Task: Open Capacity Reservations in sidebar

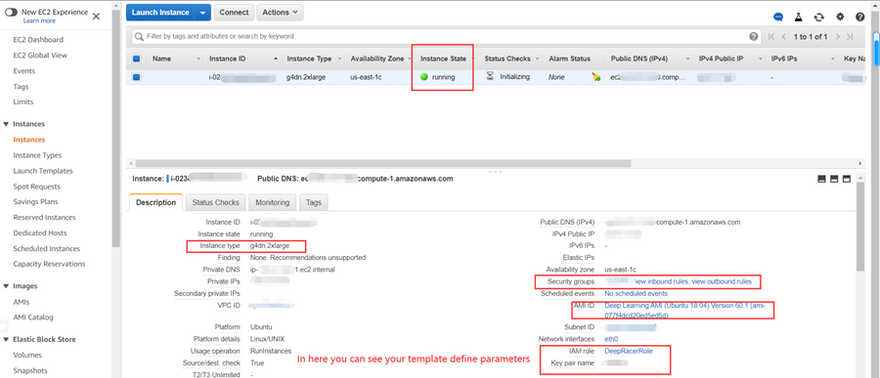Action: [49, 264]
